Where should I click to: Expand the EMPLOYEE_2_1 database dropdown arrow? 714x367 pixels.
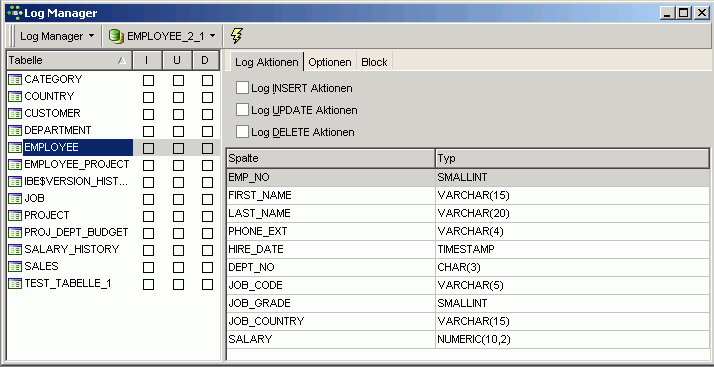213,36
